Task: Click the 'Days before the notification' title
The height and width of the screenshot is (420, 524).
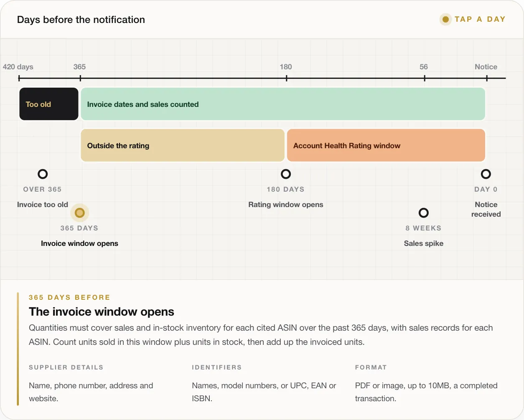Action: (81, 20)
